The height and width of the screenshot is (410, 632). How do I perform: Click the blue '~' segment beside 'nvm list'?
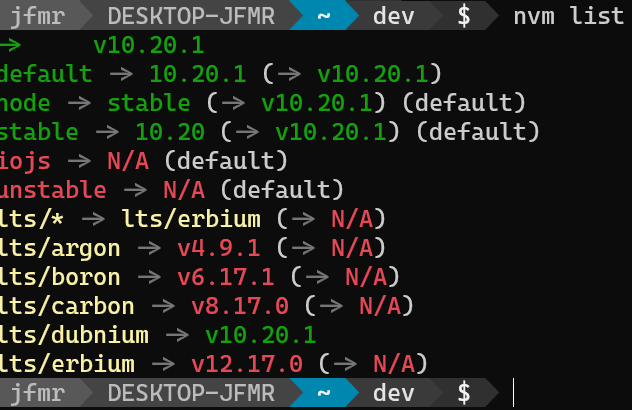pos(323,16)
